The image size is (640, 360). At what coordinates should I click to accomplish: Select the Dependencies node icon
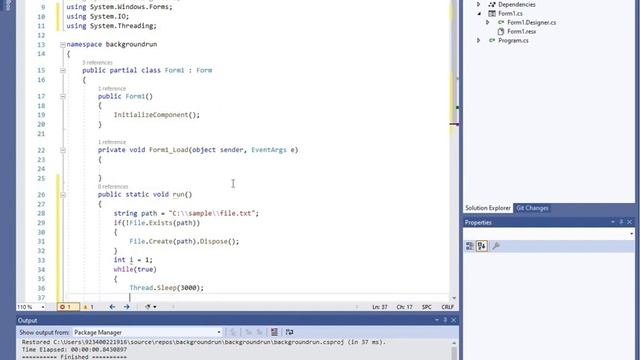[x=492, y=4]
